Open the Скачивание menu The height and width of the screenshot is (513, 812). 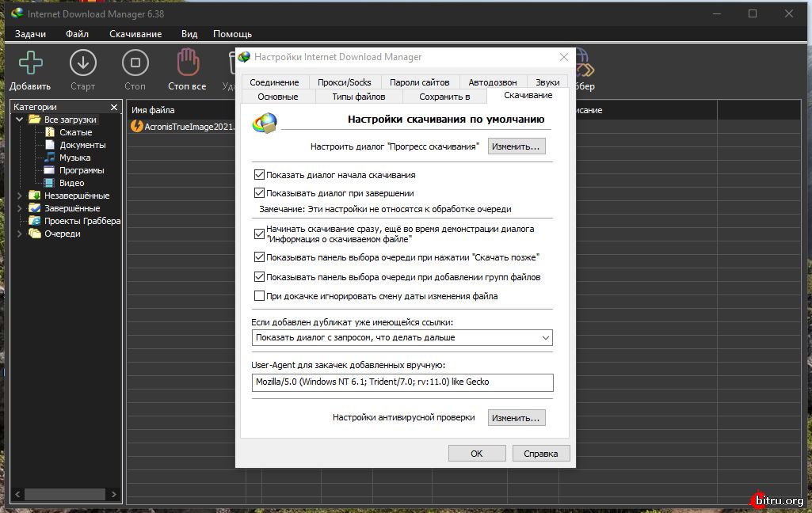click(135, 34)
